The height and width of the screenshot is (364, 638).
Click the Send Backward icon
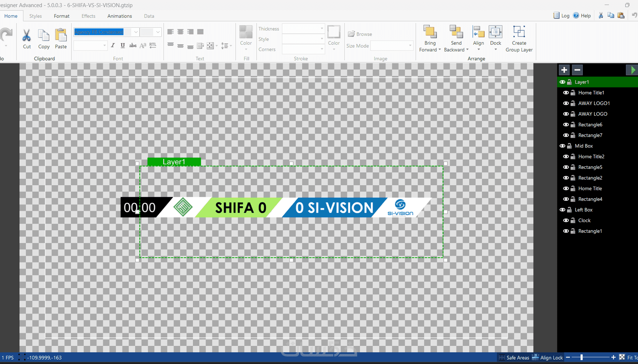click(456, 32)
